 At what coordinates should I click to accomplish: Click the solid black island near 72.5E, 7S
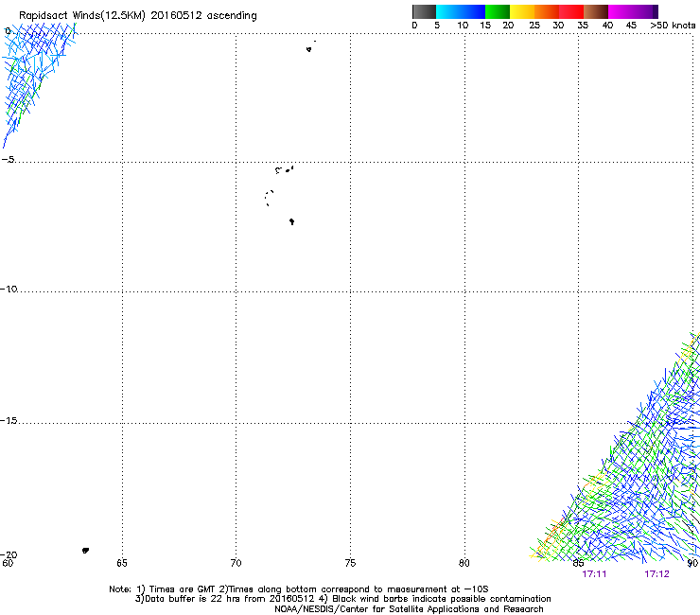(291, 221)
